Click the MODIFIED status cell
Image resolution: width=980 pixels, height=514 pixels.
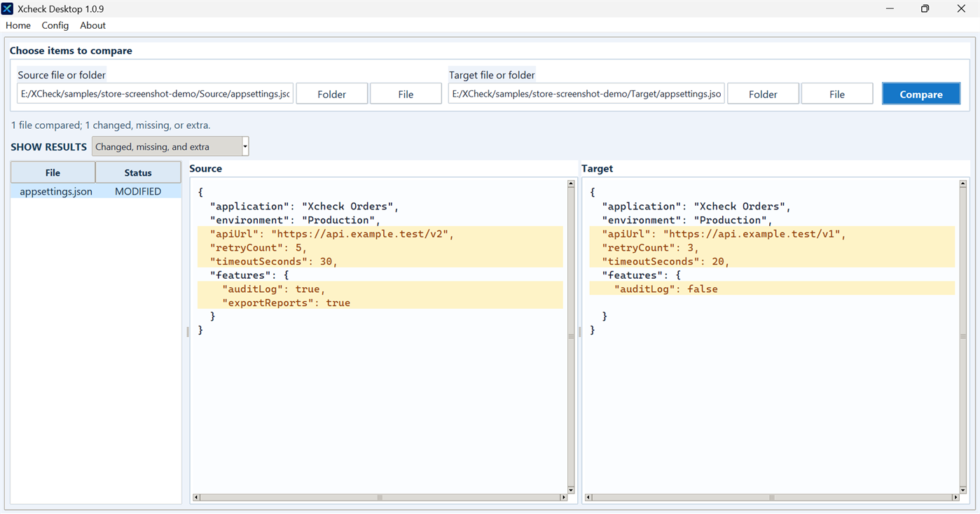pos(138,191)
